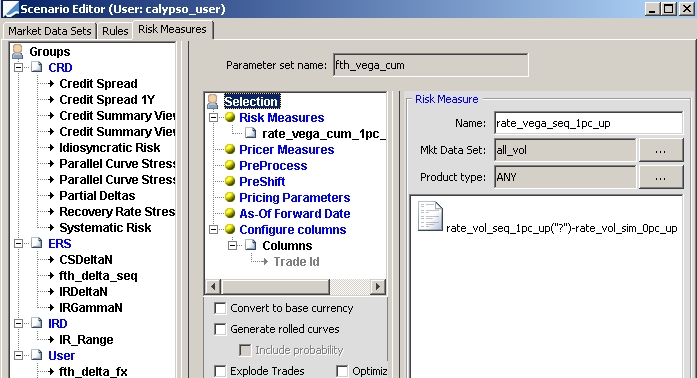Open Mkt Data Set browse button

(661, 150)
